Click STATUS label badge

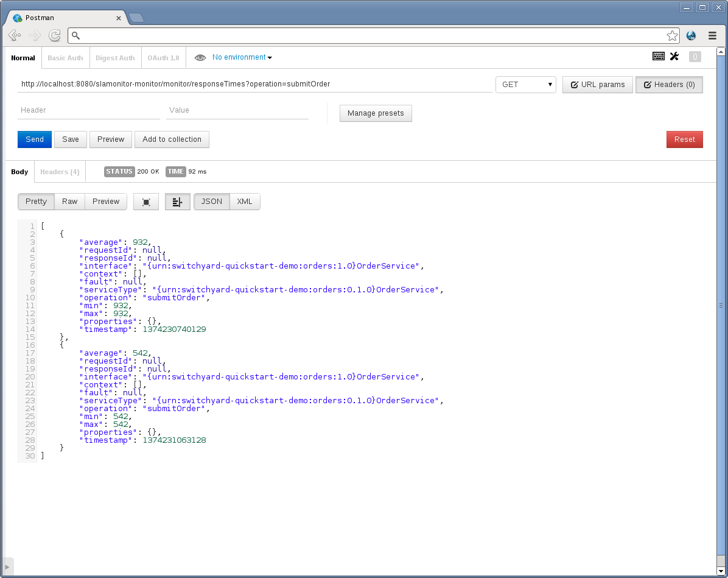(119, 171)
